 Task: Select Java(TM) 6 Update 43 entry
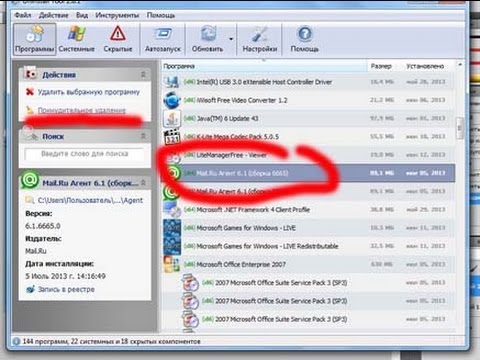[x=308, y=118]
